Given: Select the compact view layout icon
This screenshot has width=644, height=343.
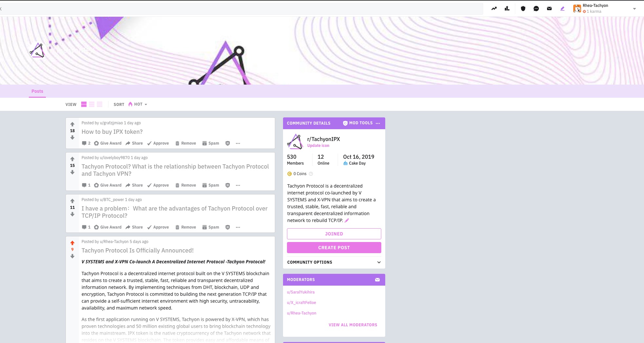Looking at the screenshot, I should pos(100,104).
